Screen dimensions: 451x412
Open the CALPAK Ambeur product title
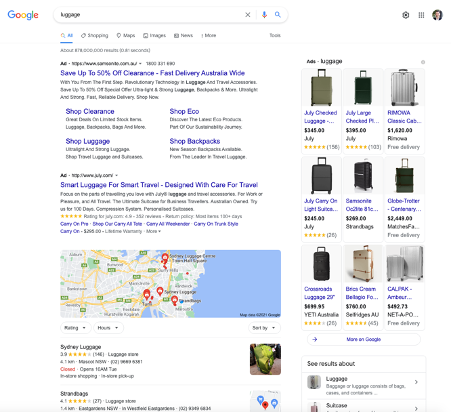pos(400,293)
